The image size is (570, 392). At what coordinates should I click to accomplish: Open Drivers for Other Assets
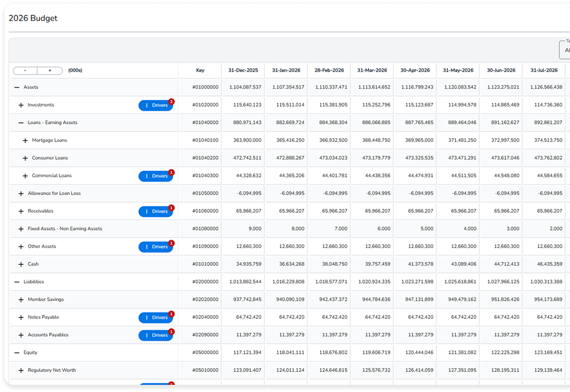(156, 247)
